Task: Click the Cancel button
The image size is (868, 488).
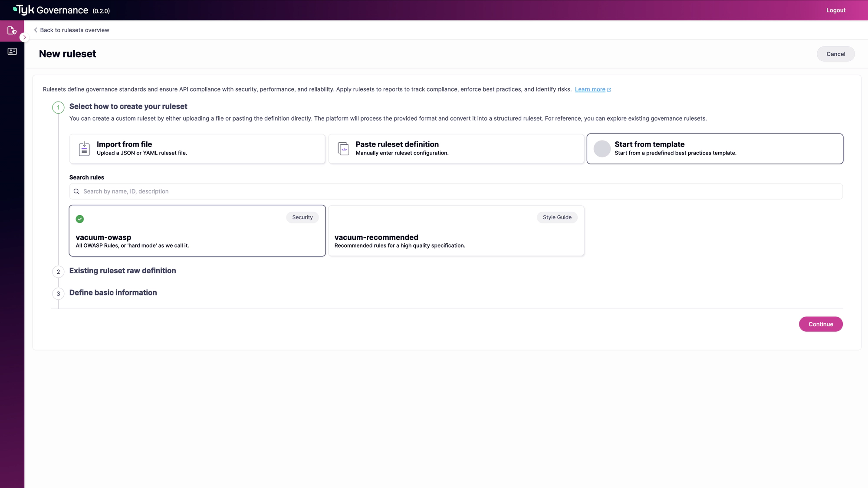Action: (x=835, y=54)
